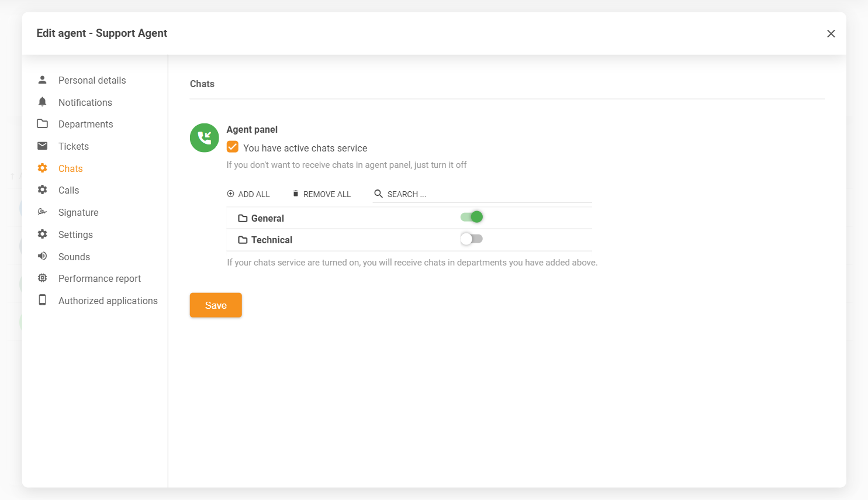
Task: Click the phone icon for Authorized applications
Action: pyautogui.click(x=42, y=300)
